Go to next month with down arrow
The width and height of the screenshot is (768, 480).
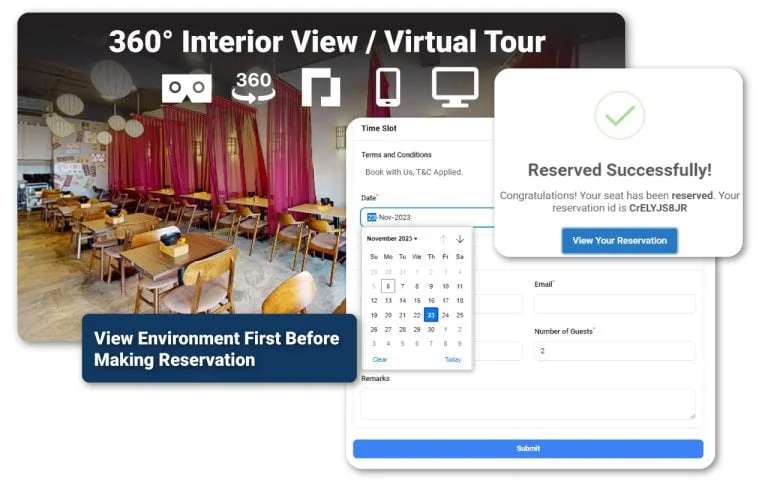pyautogui.click(x=460, y=239)
